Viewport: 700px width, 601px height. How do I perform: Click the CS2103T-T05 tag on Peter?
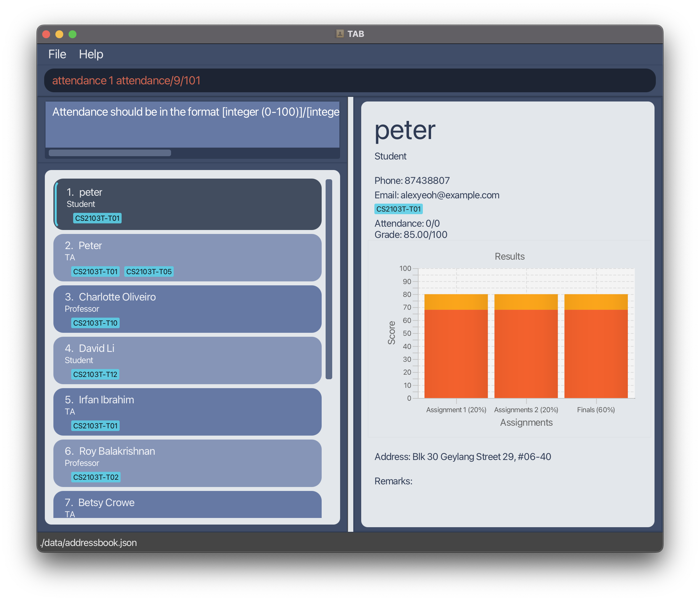149,272
